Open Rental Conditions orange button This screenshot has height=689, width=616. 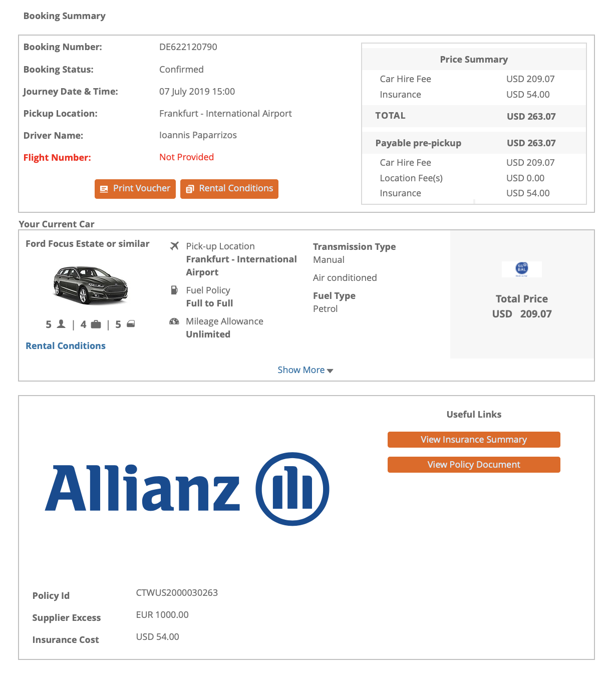[x=229, y=189]
